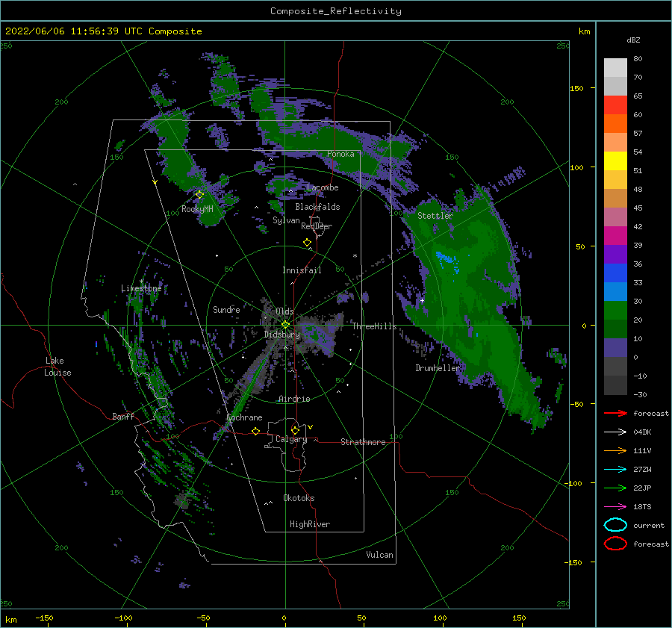672x628 pixels.
Task: Choose the cyan 27ZW arrow icon
Action: [x=615, y=470]
